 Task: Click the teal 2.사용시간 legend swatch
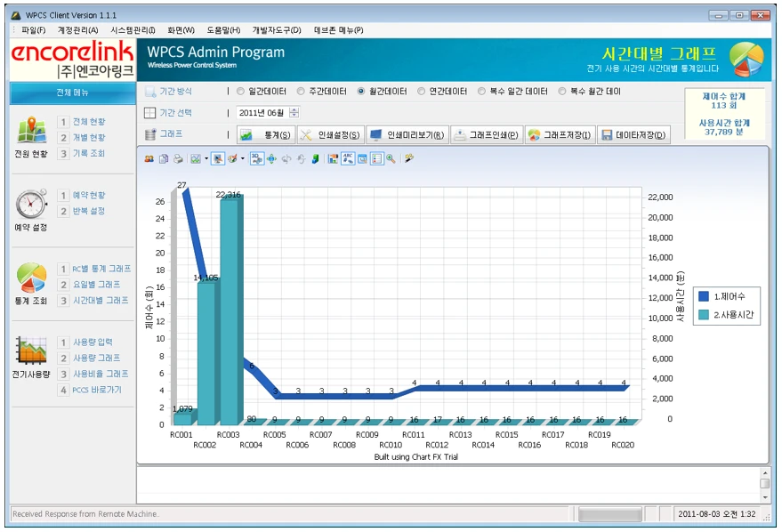(x=704, y=315)
